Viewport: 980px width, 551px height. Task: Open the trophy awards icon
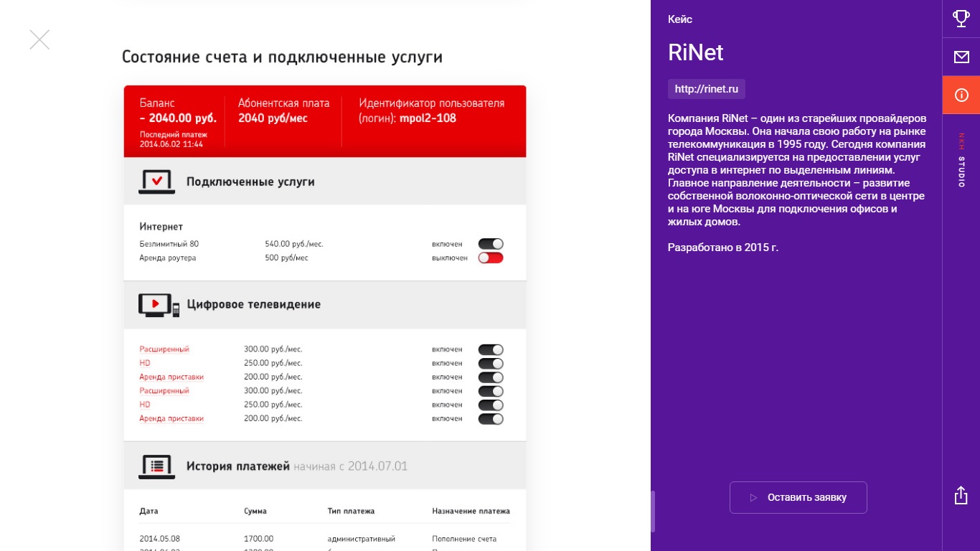point(961,19)
